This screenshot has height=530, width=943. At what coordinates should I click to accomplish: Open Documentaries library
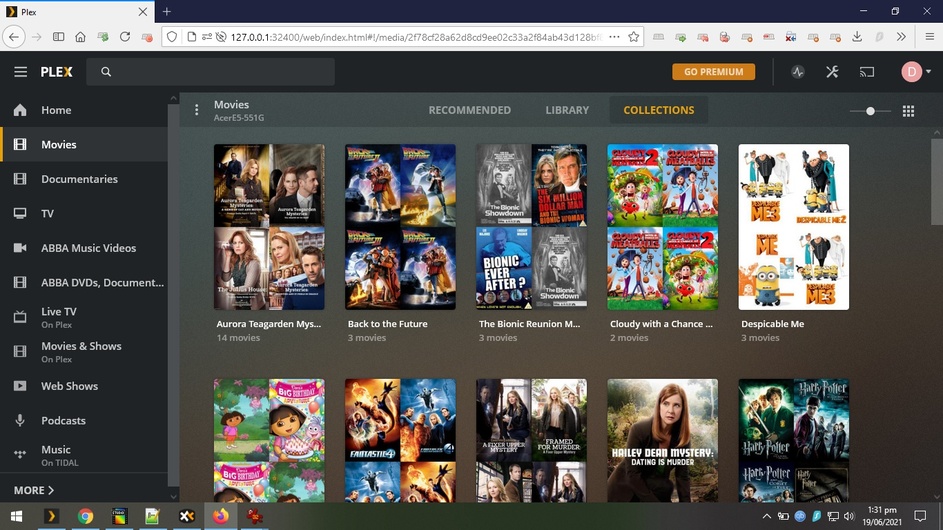84,179
